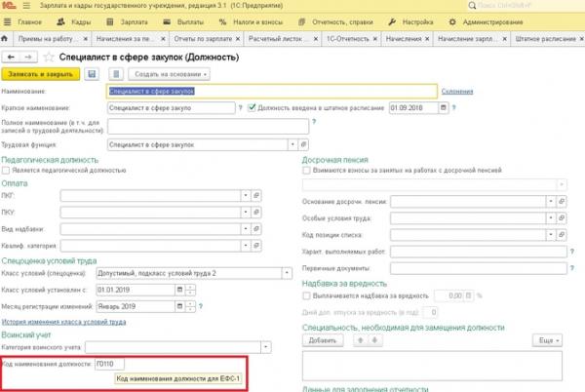Click the Первичные документы input field
Screen dimensions: 585x392
point(479,268)
